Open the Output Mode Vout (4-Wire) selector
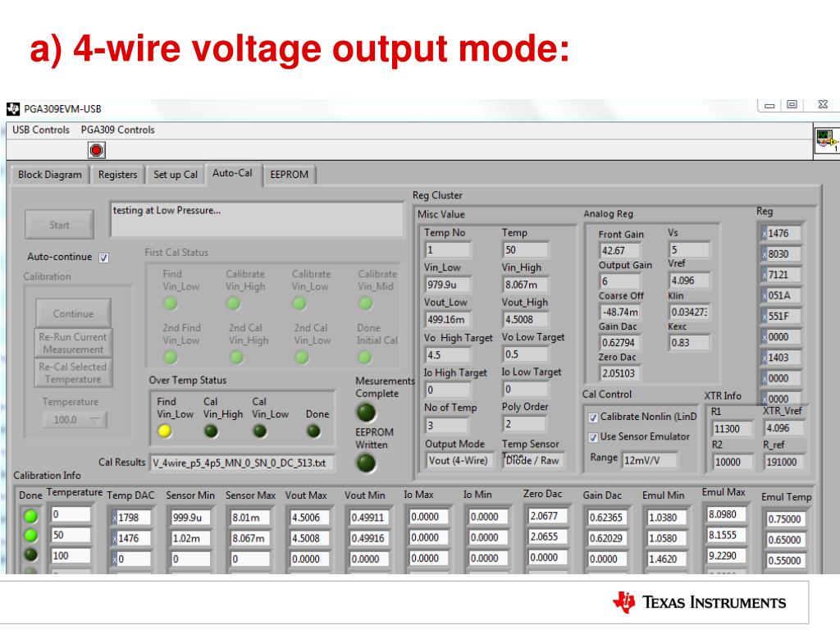Image resolution: width=840 pixels, height=630 pixels. pos(459,460)
